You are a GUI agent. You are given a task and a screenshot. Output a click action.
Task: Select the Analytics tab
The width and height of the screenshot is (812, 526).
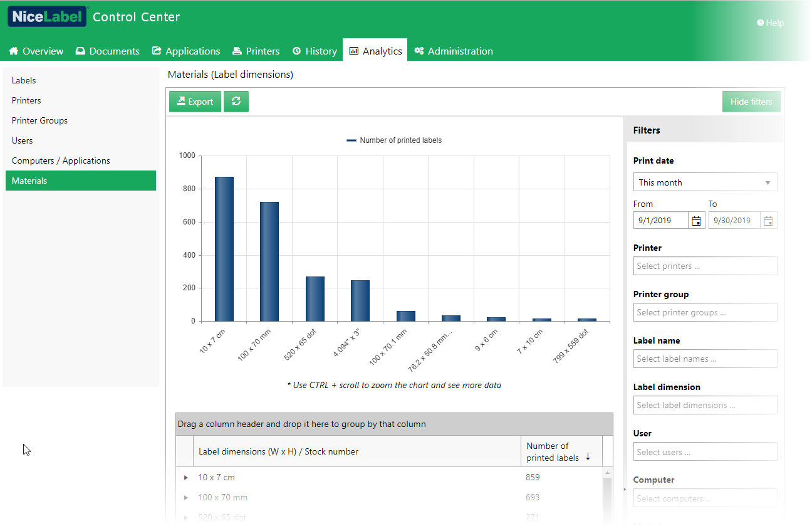[x=375, y=51]
